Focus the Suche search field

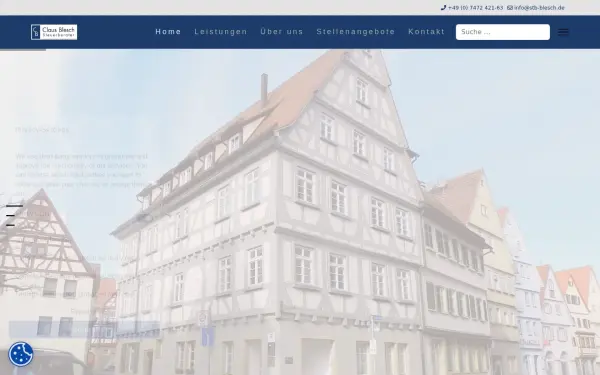[503, 32]
